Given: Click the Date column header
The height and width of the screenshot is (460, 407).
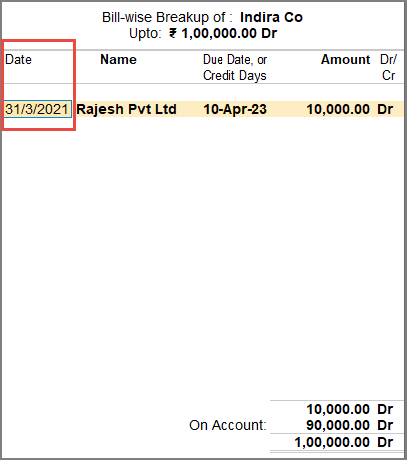Looking at the screenshot, I should (x=18, y=60).
